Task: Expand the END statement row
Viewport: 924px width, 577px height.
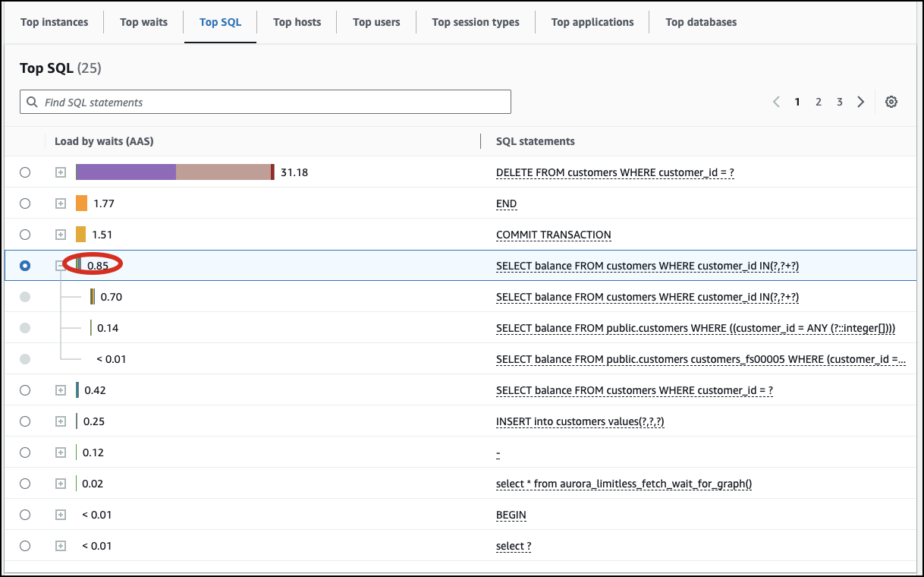Action: pos(60,203)
